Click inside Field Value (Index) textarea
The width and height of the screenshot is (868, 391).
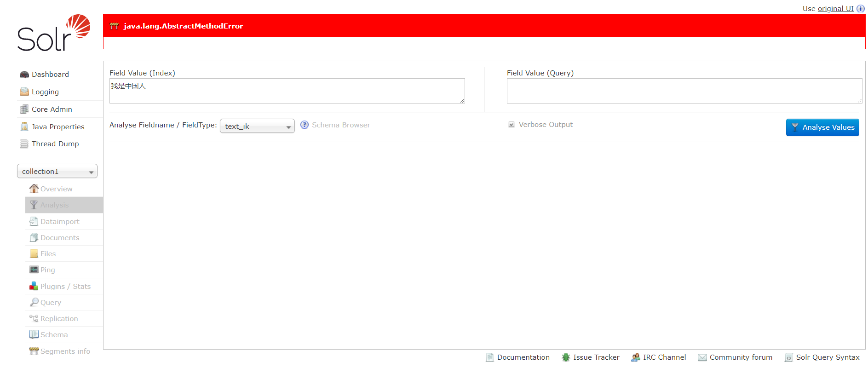[x=287, y=91]
